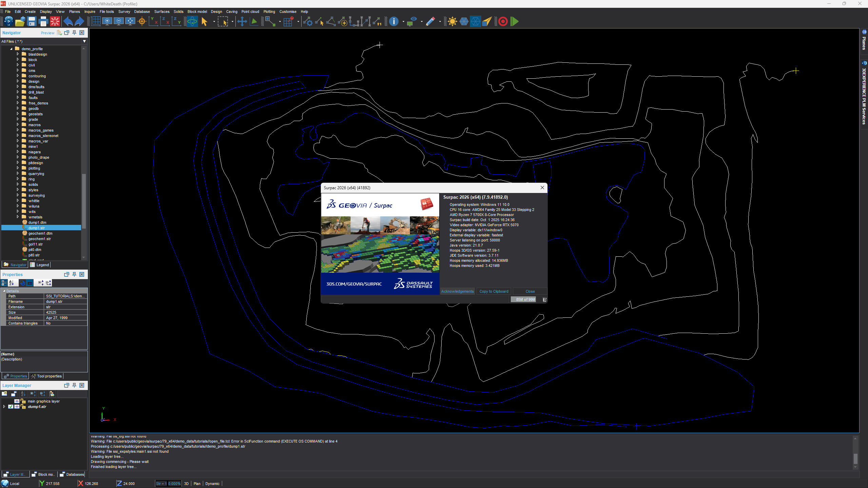Click Copy to Clipboard button
Image resolution: width=868 pixels, height=488 pixels.
(x=494, y=291)
